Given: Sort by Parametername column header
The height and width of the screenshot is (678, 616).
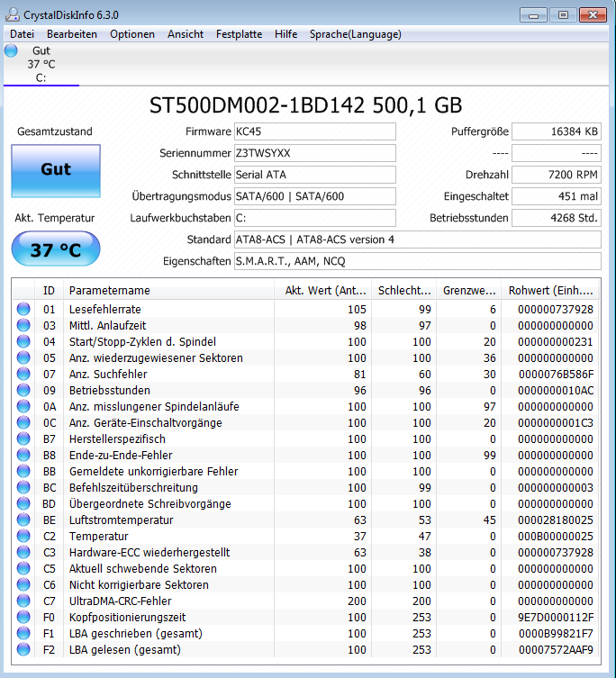Looking at the screenshot, I should point(168,290).
